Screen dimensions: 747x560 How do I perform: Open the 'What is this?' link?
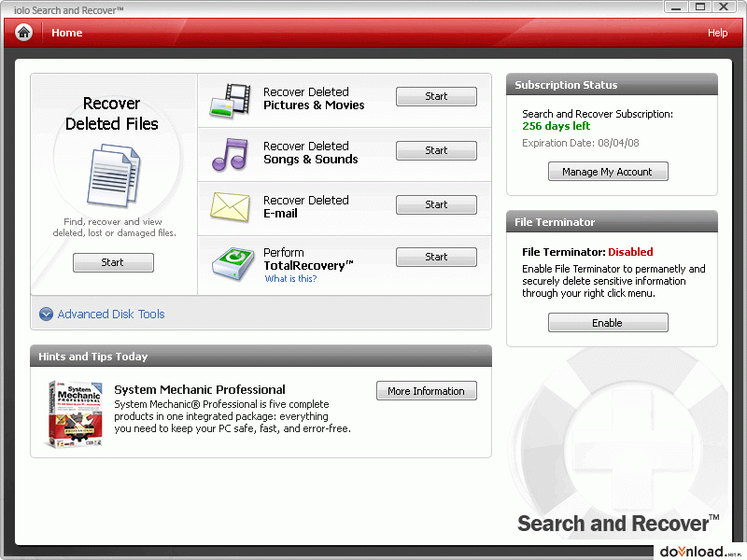(290, 278)
